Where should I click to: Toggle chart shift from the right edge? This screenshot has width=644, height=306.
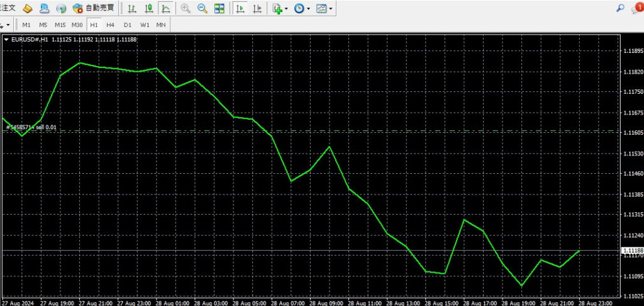(257, 9)
